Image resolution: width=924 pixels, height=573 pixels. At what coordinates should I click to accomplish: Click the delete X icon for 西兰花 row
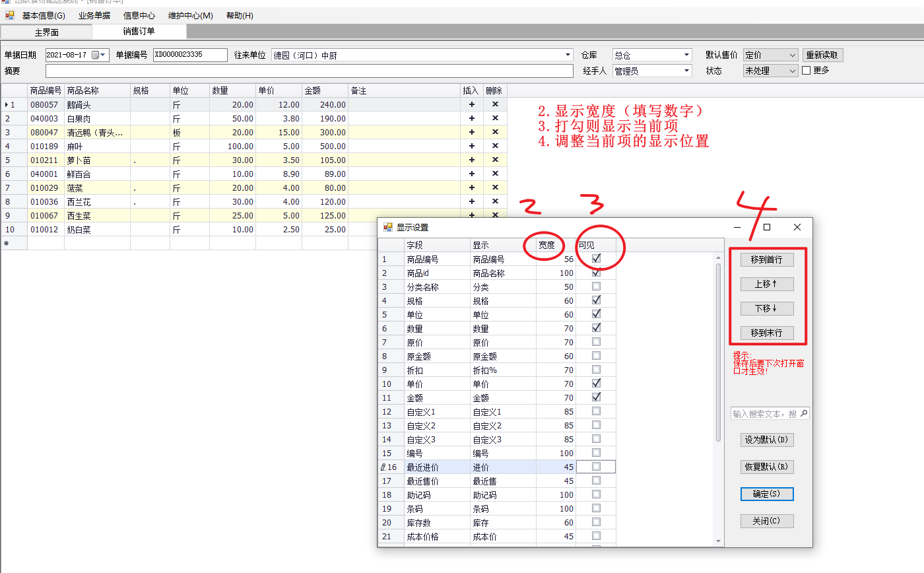click(x=495, y=201)
